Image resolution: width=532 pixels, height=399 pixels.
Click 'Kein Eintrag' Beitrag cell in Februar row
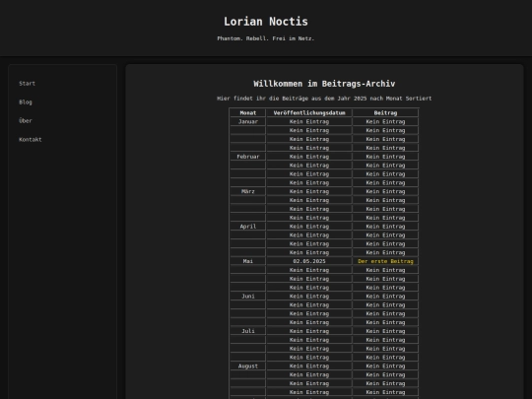coord(385,157)
